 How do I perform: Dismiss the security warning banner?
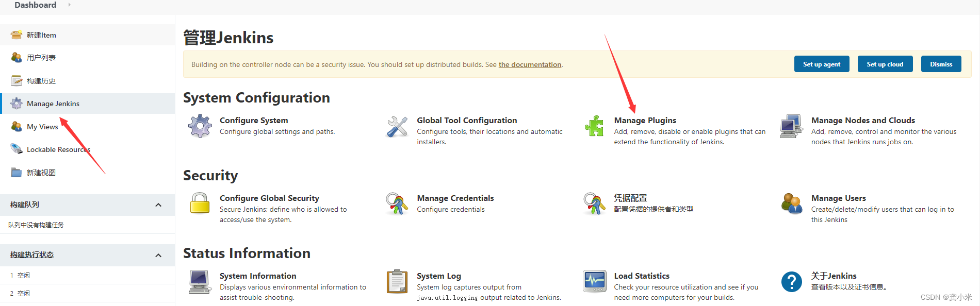941,64
